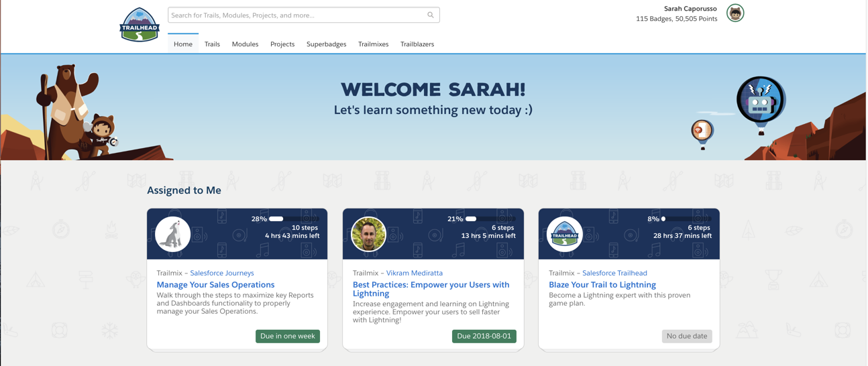Open Sarah Caporusso's profile avatar

pyautogui.click(x=735, y=13)
